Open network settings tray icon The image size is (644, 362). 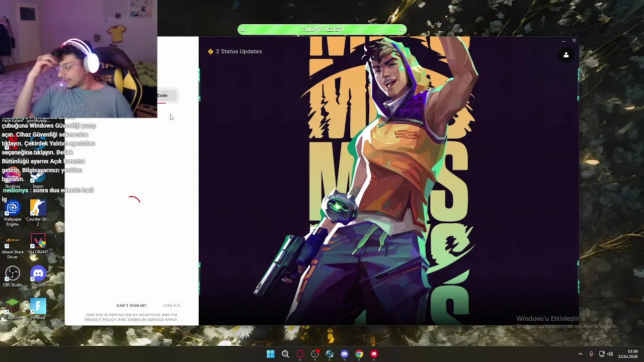coord(602,354)
